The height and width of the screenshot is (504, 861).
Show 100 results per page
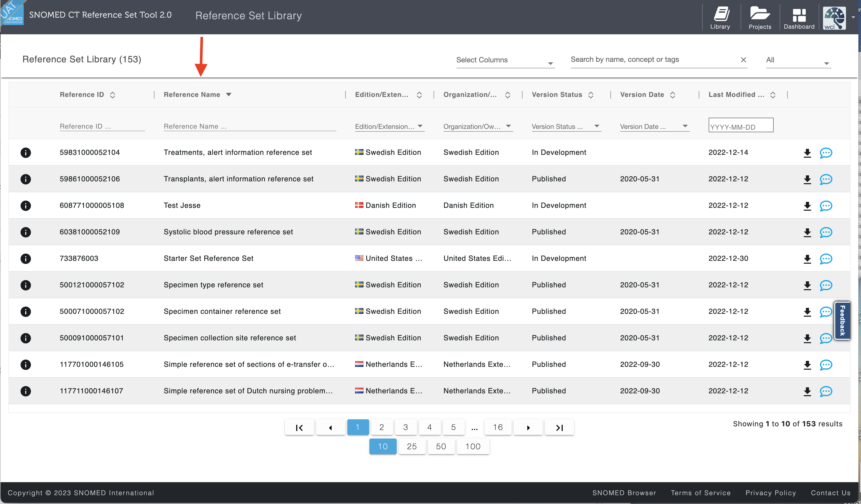pos(473,447)
